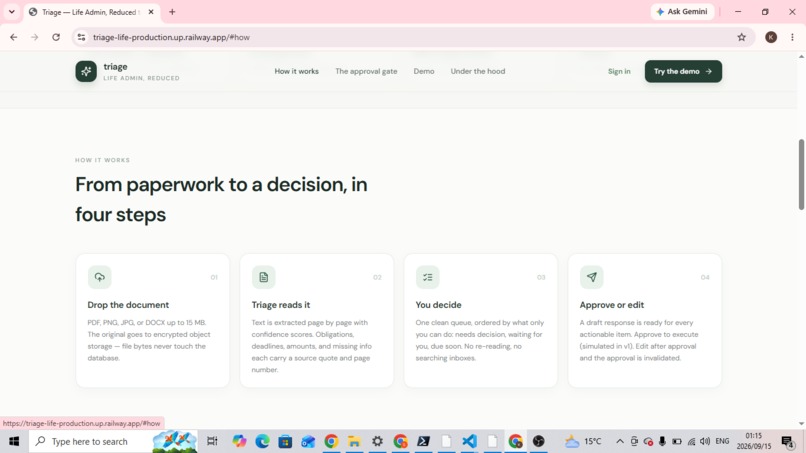Click the triage brand name text
Image resolution: width=806 pixels, height=453 pixels.
tap(115, 66)
